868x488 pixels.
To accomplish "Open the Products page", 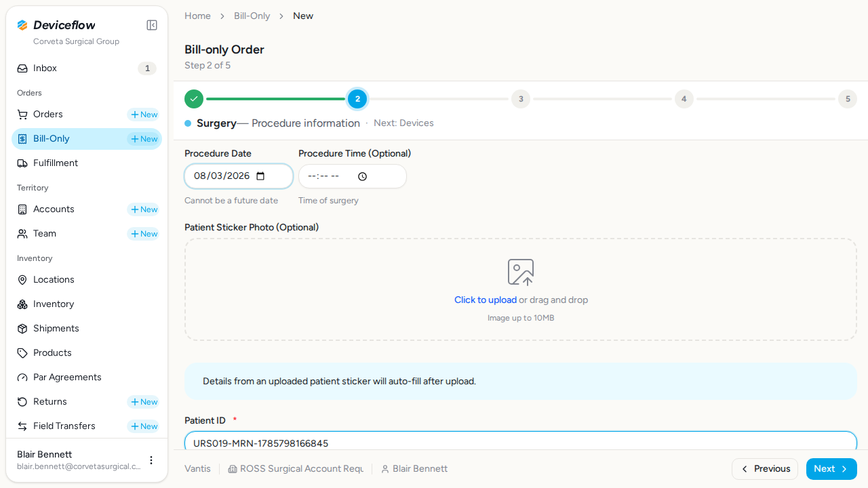I will point(87,353).
